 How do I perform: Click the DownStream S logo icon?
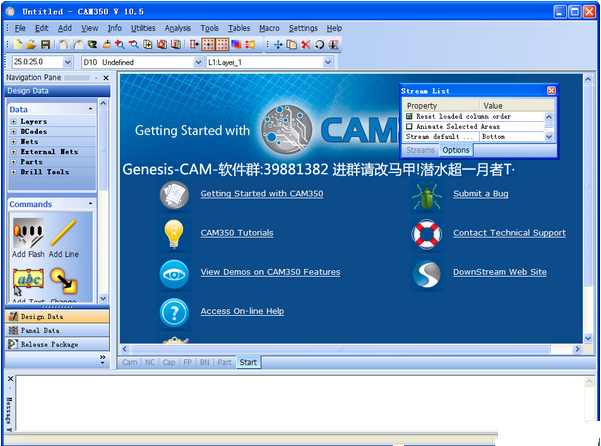pyautogui.click(x=427, y=274)
